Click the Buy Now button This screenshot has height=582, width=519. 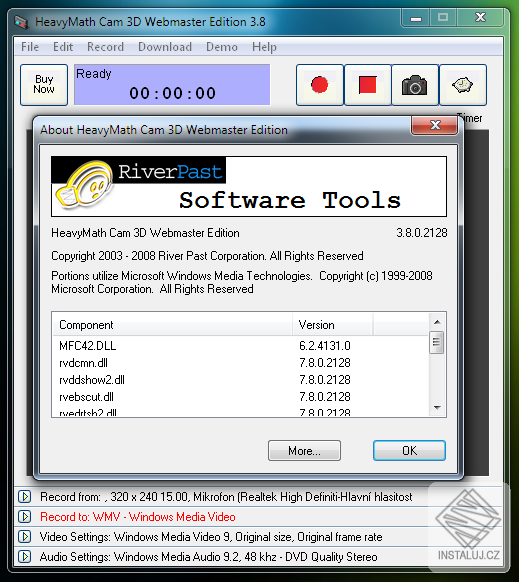(44, 85)
